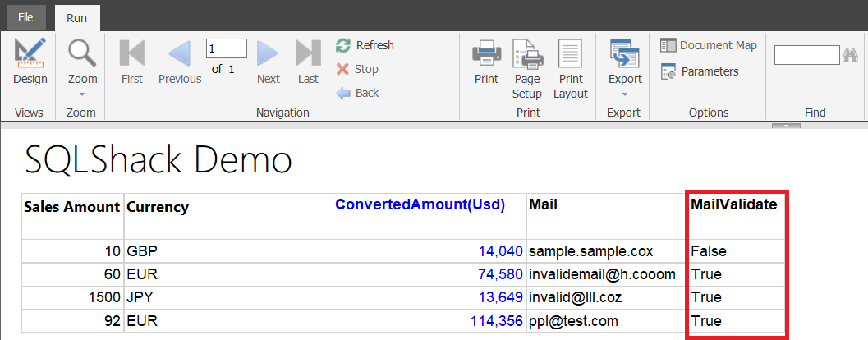Open the File tab
Viewport: 868px width, 340px height.
pyautogui.click(x=25, y=16)
